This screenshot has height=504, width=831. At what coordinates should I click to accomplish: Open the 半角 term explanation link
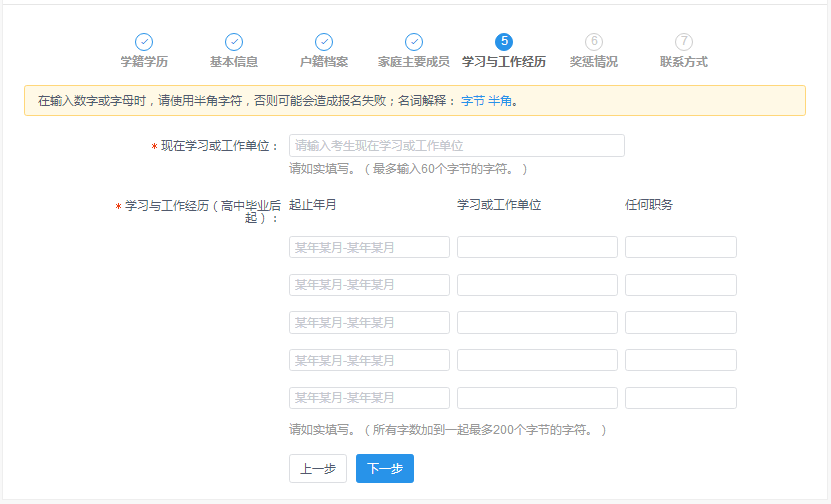coord(500,101)
